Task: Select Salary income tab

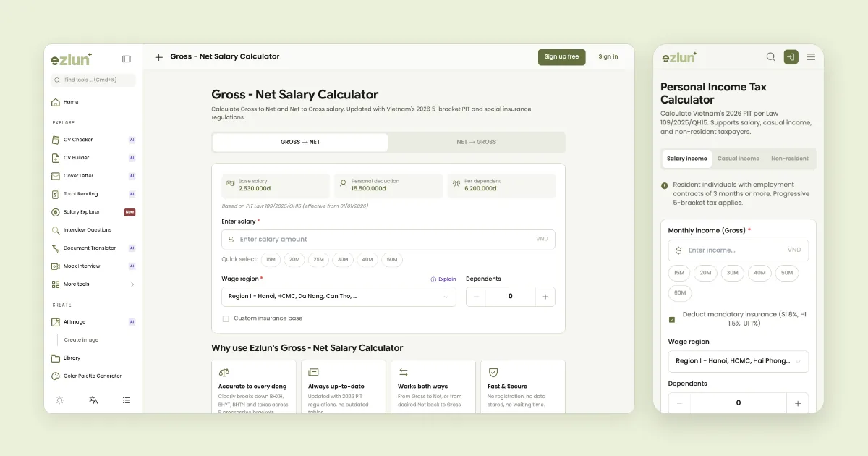Action: coord(687,159)
